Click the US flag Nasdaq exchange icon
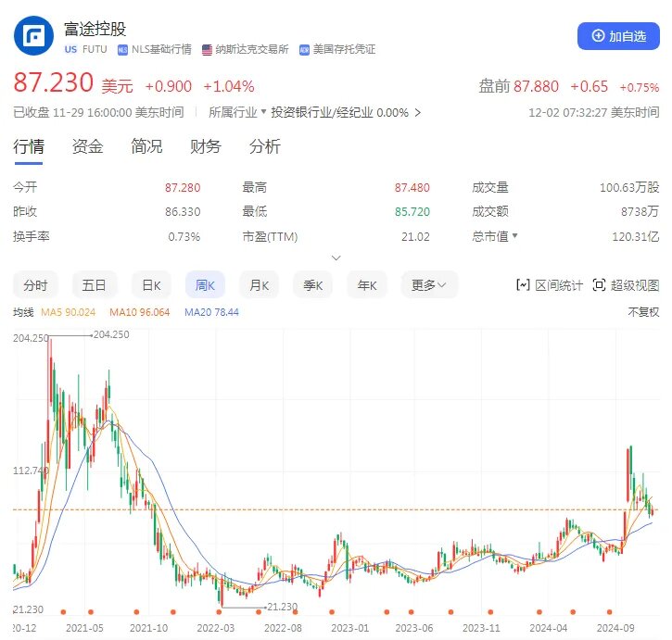 pyautogui.click(x=207, y=50)
